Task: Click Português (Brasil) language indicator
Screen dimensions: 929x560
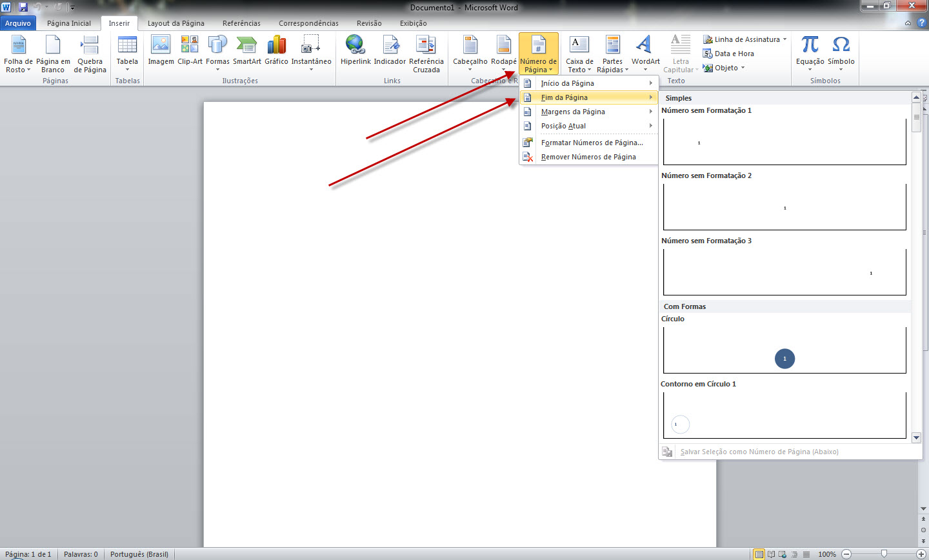Action: tap(139, 554)
